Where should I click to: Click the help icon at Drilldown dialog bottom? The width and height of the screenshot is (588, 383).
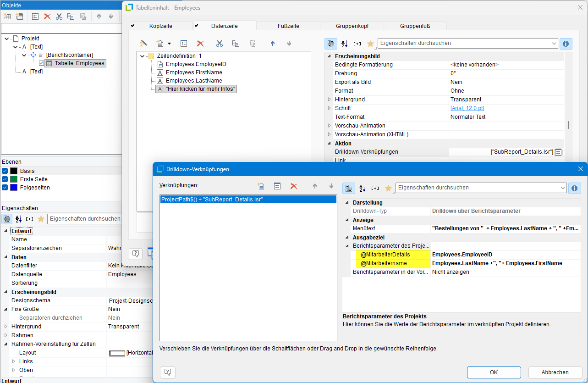tap(168, 372)
